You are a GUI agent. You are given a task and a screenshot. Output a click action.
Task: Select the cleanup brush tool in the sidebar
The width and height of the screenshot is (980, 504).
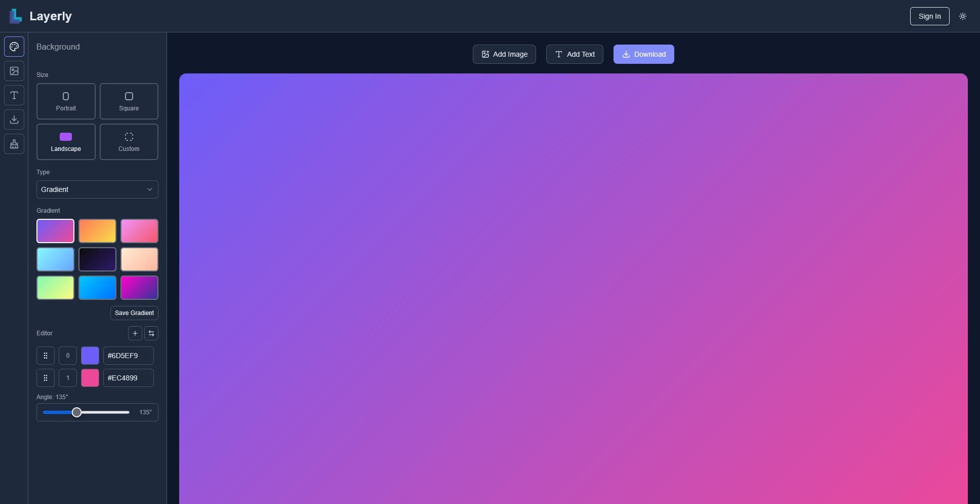(x=14, y=144)
